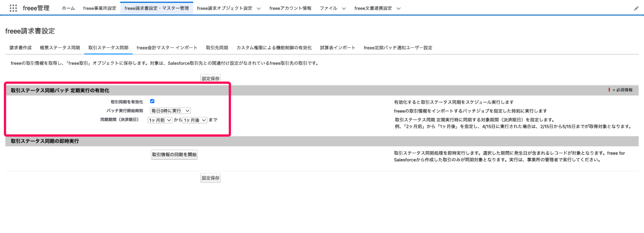Go to the ホーム nav tab
Image resolution: width=644 pixels, height=233 pixels.
68,8
